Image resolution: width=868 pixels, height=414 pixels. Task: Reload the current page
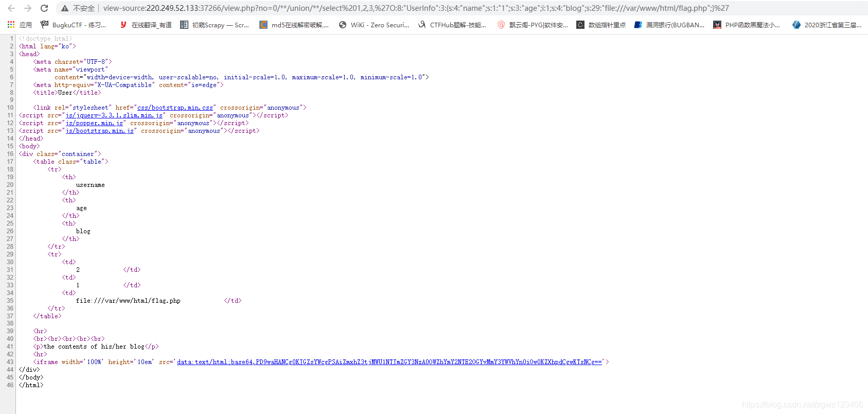(x=44, y=8)
